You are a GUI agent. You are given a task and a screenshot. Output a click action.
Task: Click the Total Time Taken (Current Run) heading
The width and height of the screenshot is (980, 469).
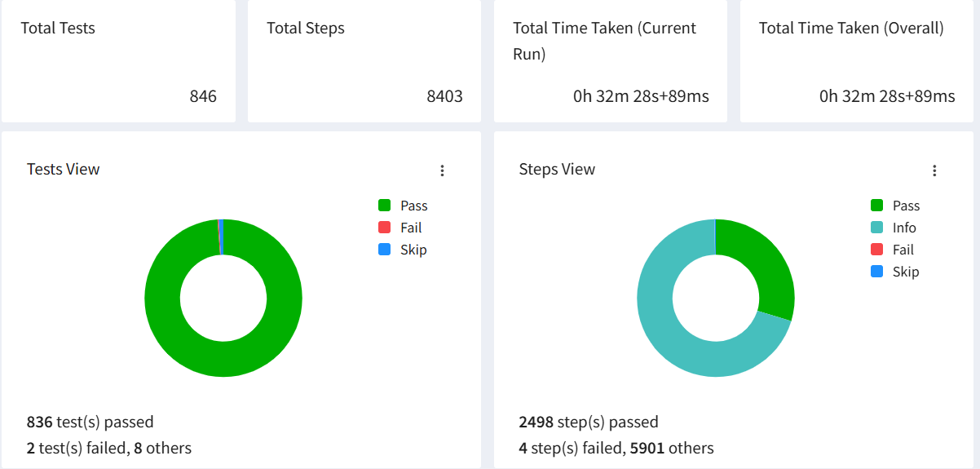tap(604, 41)
